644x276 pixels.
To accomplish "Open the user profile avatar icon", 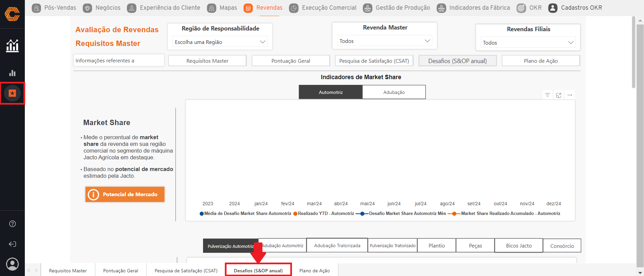I will 12,264.
